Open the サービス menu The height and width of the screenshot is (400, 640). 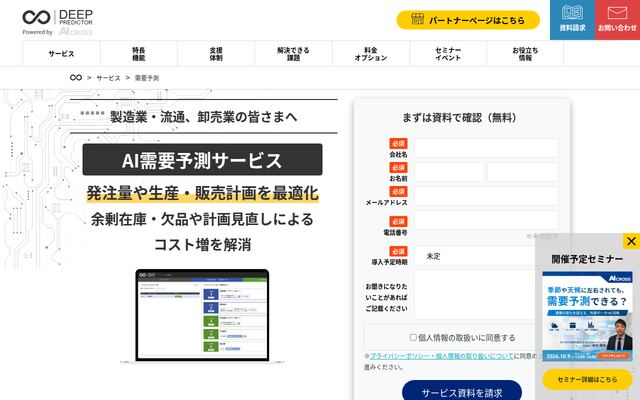[x=61, y=54]
